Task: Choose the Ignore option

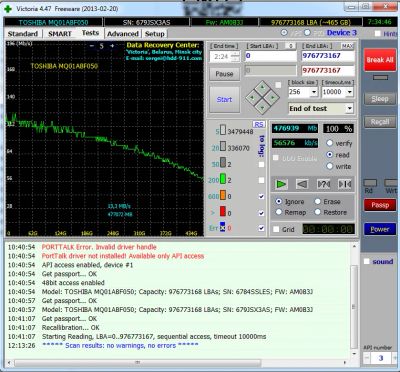Action: (279, 201)
